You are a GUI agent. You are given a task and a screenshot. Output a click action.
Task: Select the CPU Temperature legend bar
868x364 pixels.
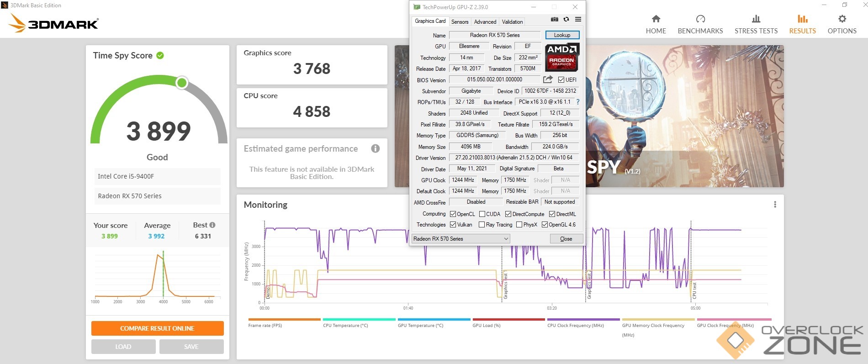(x=359, y=319)
